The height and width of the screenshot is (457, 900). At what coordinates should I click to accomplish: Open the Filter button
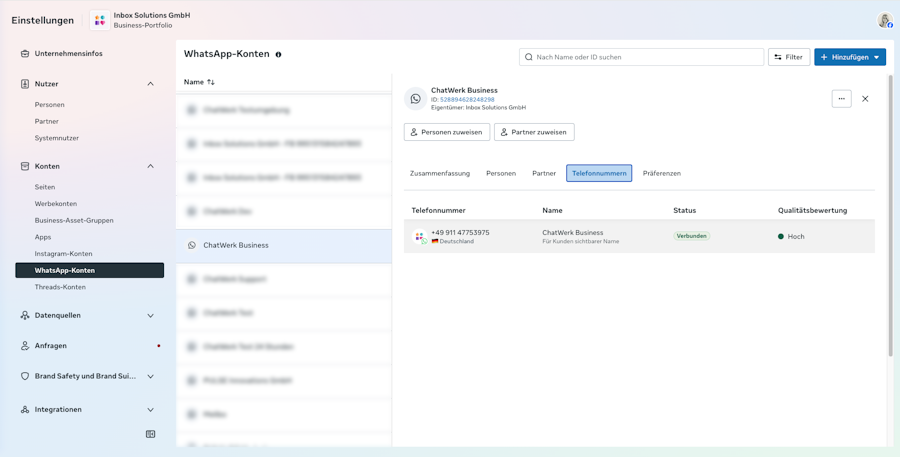pyautogui.click(x=789, y=57)
